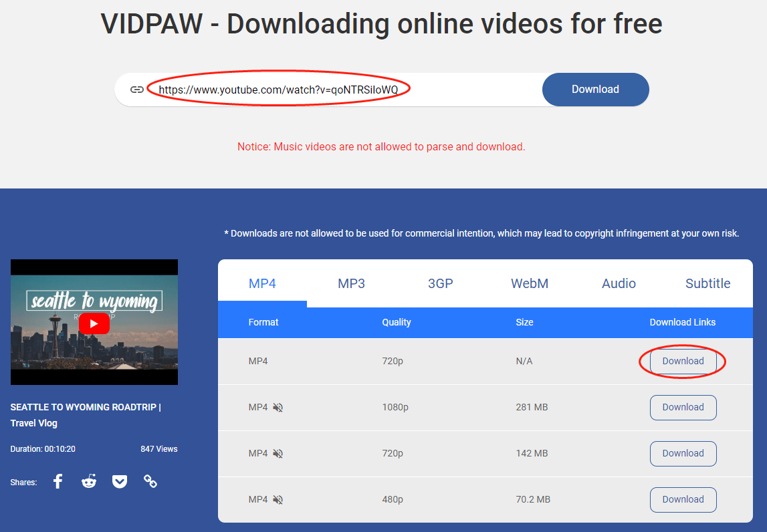The width and height of the screenshot is (767, 532).
Task: Click the muted icon in the 480p row
Action: [278, 499]
